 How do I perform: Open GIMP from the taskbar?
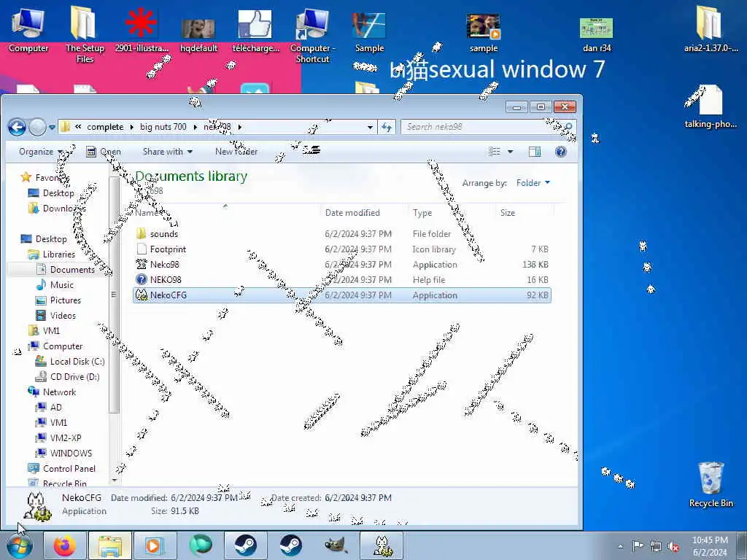(x=336, y=545)
